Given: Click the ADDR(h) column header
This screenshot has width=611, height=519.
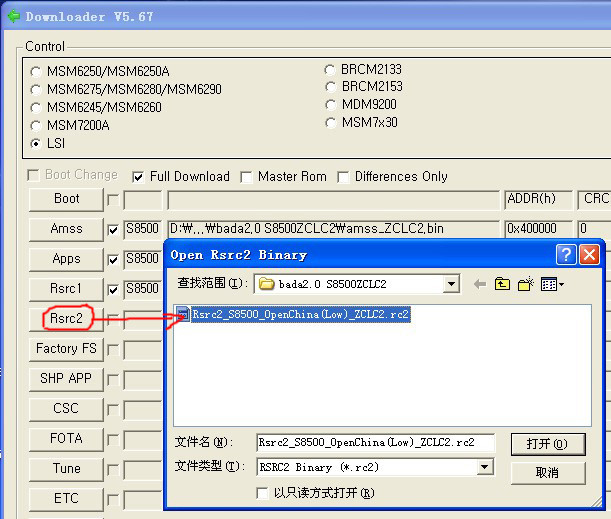Looking at the screenshot, I should 539,199.
